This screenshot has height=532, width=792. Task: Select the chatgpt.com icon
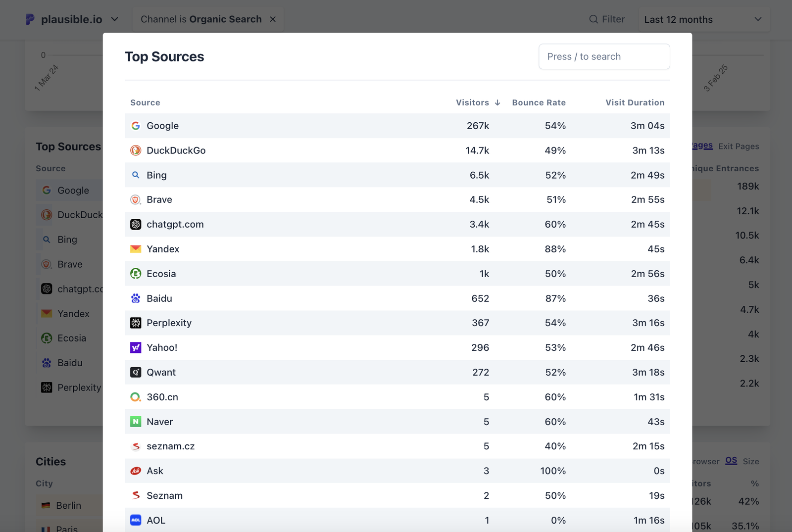click(x=136, y=224)
